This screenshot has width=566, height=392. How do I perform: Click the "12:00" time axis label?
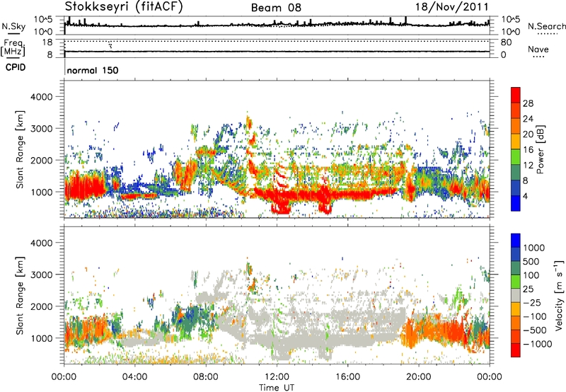(x=277, y=377)
